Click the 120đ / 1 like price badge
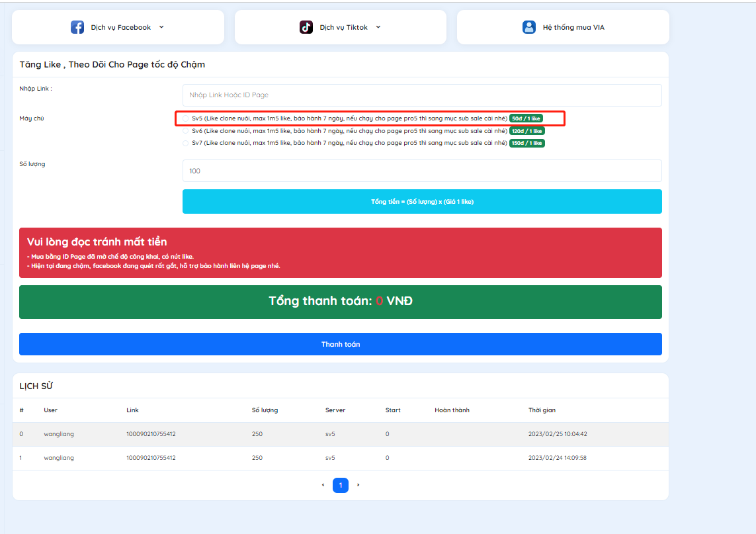The width and height of the screenshot is (756, 534). click(527, 131)
